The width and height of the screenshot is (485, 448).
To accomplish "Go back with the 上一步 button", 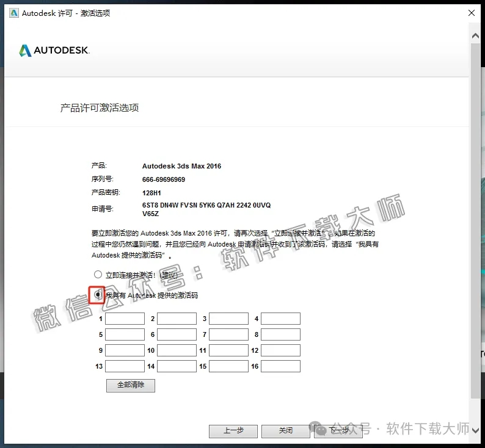I will (x=233, y=432).
